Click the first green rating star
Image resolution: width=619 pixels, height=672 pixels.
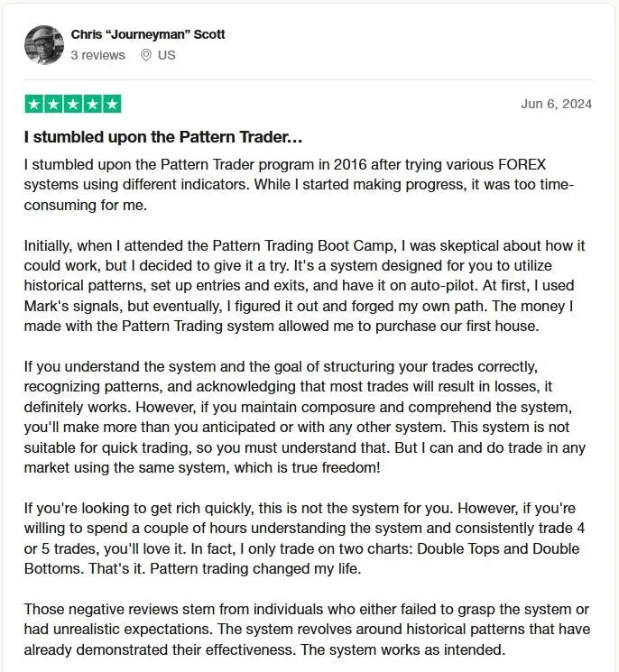[34, 104]
